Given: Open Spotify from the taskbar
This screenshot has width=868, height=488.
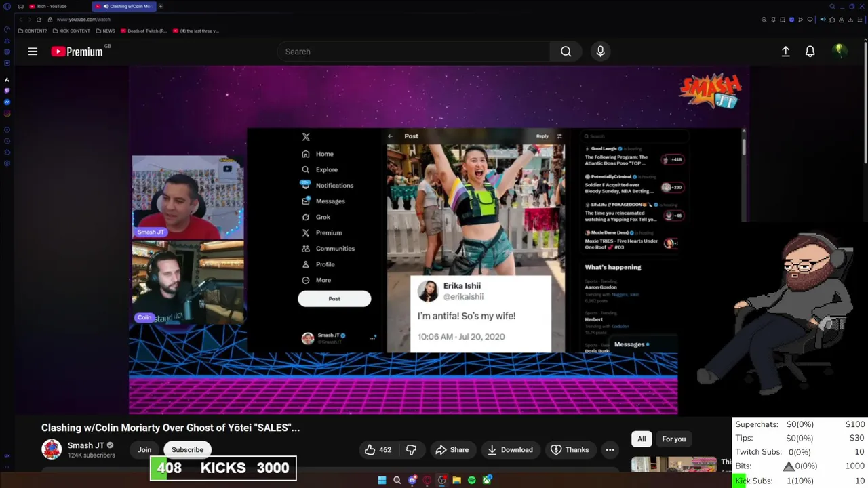Looking at the screenshot, I should point(471,481).
